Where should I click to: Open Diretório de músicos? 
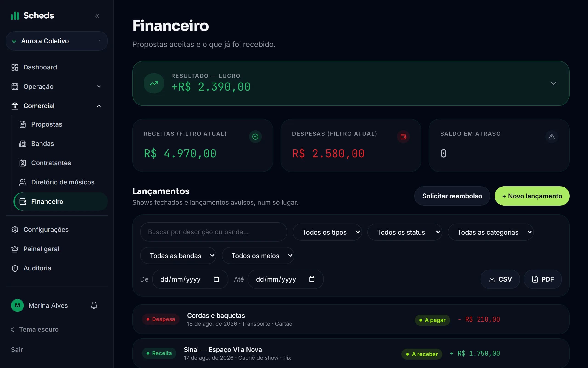point(61,182)
